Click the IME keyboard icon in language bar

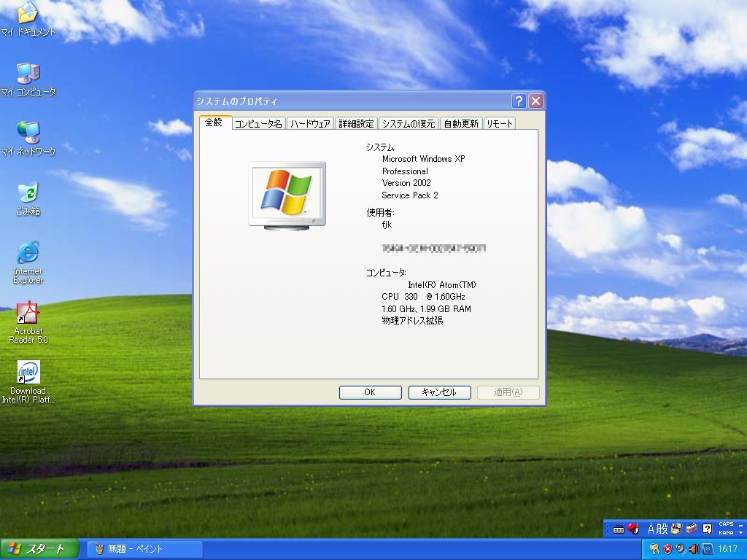pos(619,529)
